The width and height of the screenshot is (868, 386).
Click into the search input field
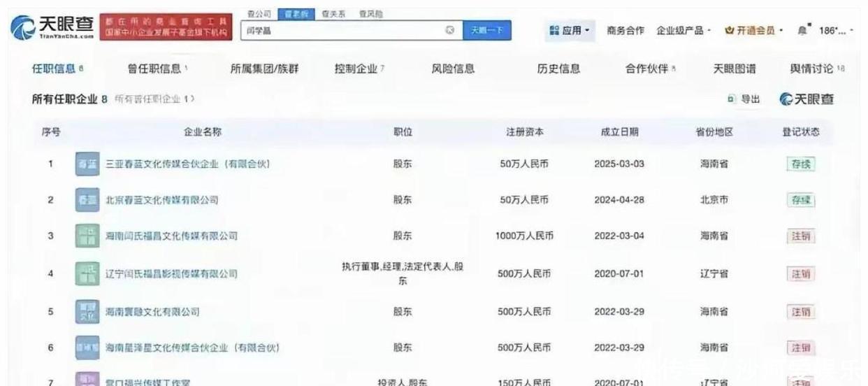point(342,31)
